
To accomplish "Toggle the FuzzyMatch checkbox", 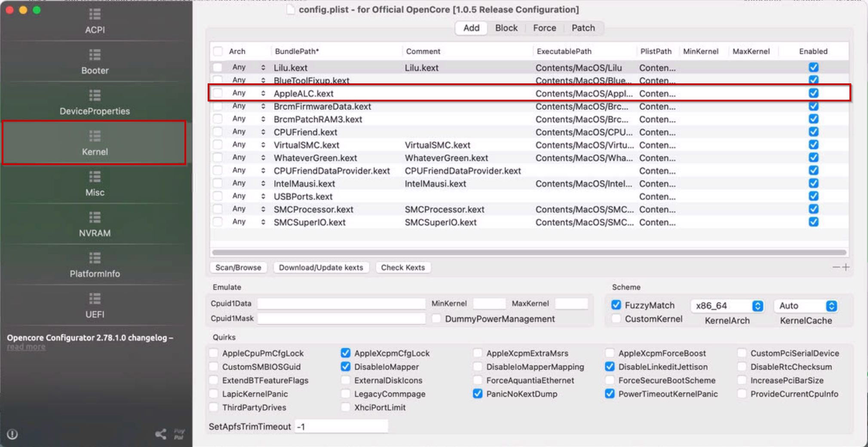I will [x=616, y=305].
